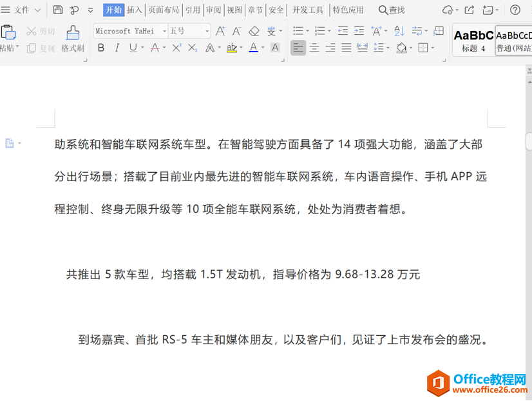Increase font size with A+ icon
This screenshot has height=401, width=532.
click(x=220, y=31)
